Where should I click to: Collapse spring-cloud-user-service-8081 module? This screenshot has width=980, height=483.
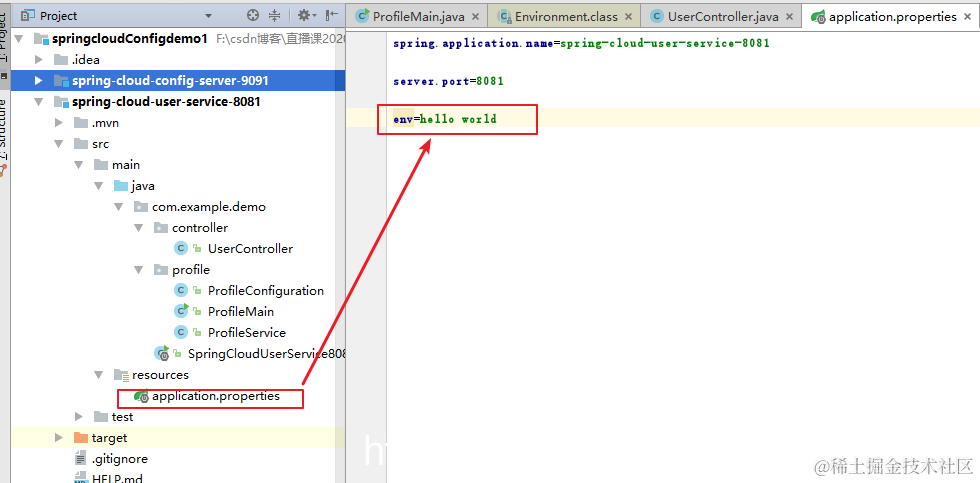pyautogui.click(x=39, y=102)
